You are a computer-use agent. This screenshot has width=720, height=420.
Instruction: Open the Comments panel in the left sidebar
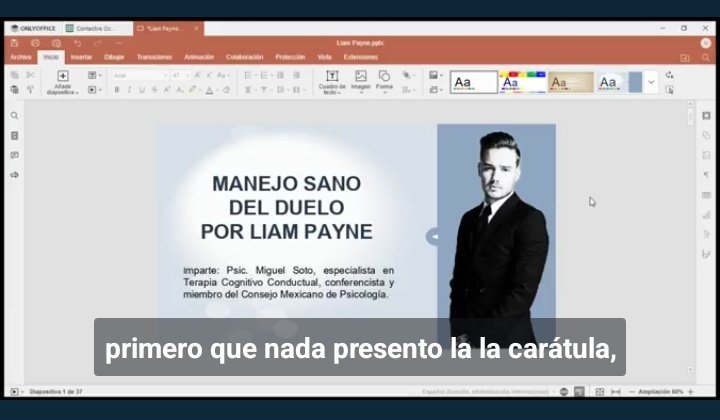coord(15,155)
